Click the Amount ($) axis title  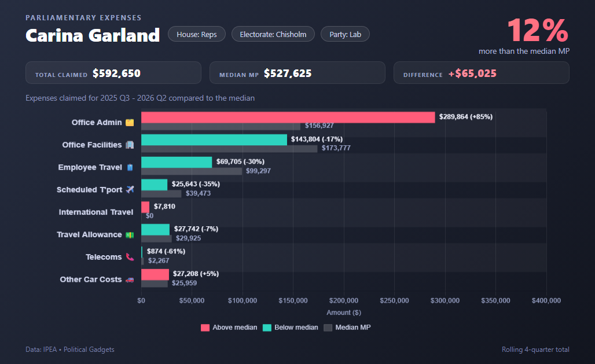pyautogui.click(x=344, y=312)
